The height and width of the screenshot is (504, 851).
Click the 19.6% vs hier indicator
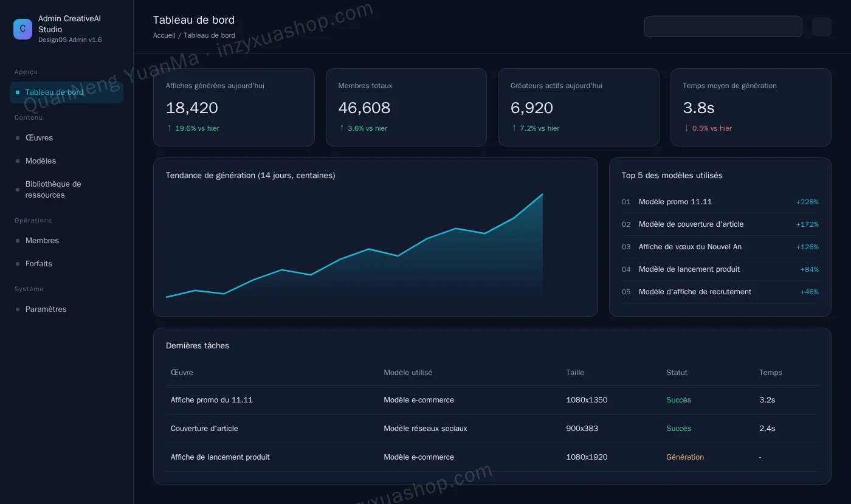click(x=193, y=128)
